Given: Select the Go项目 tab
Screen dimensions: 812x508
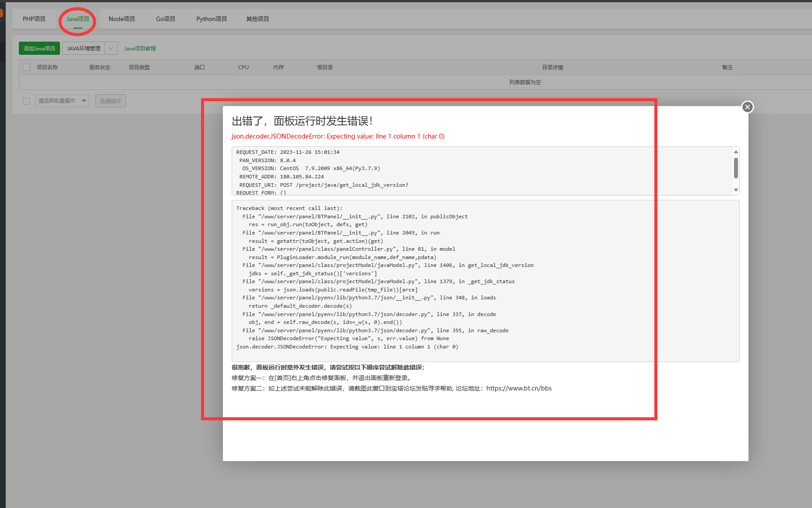Looking at the screenshot, I should coord(166,19).
